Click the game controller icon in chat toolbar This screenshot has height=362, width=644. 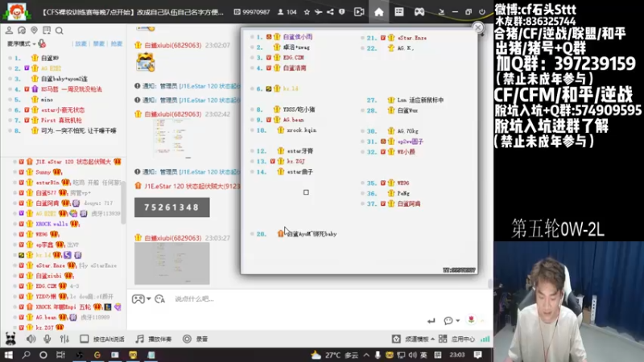[x=138, y=298]
